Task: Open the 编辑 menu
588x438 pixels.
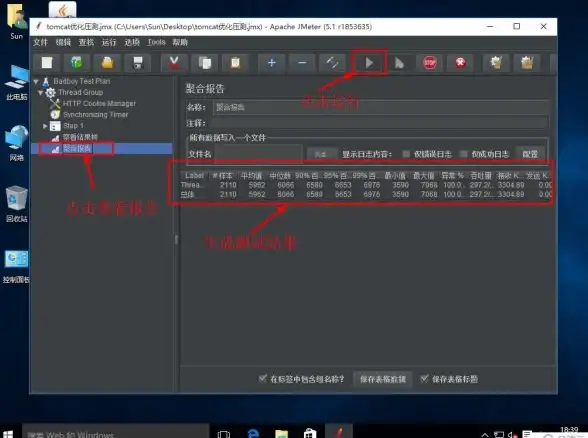Action: point(63,42)
